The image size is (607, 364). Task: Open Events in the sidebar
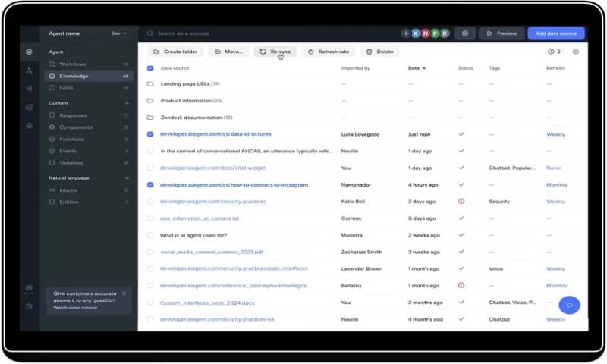click(89, 151)
